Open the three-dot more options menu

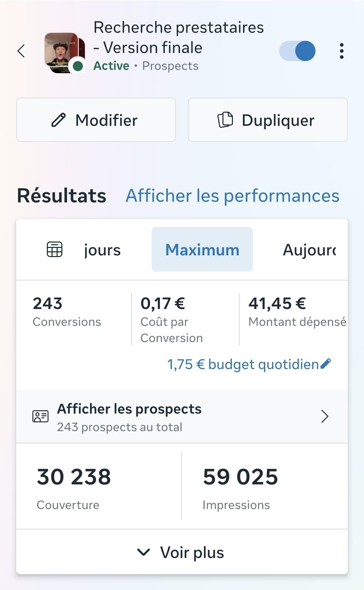[341, 51]
